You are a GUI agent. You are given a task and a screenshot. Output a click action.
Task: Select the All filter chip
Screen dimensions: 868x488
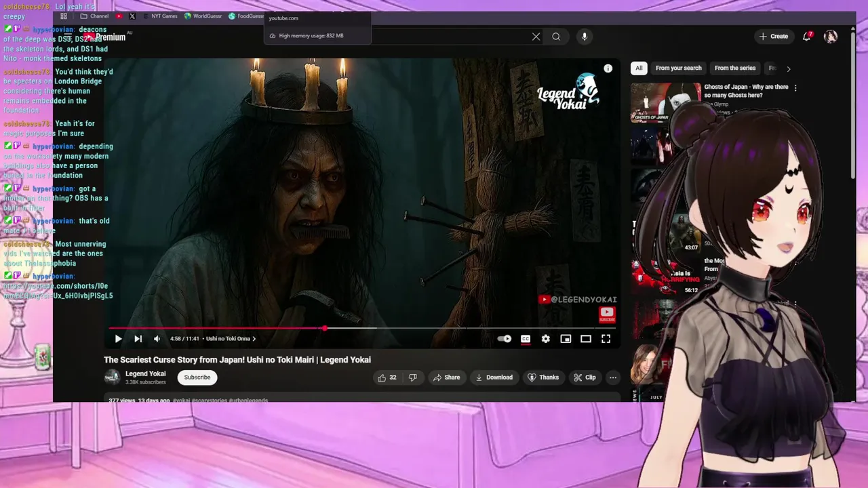click(639, 68)
